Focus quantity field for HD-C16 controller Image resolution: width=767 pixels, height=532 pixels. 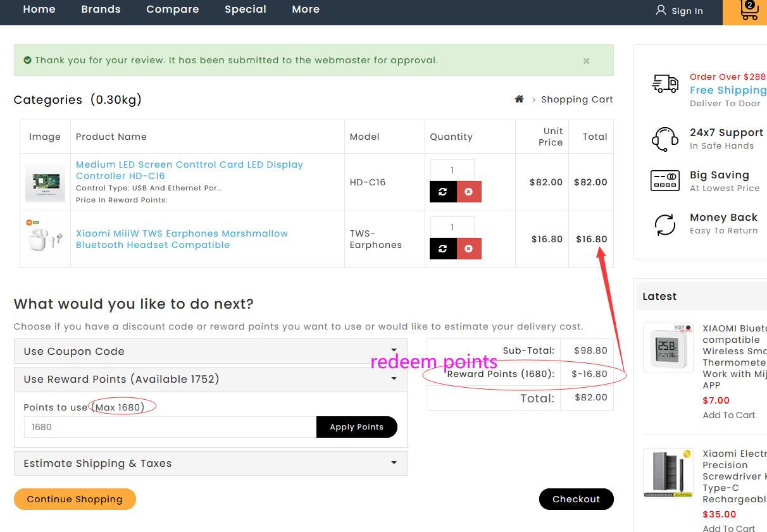click(452, 170)
